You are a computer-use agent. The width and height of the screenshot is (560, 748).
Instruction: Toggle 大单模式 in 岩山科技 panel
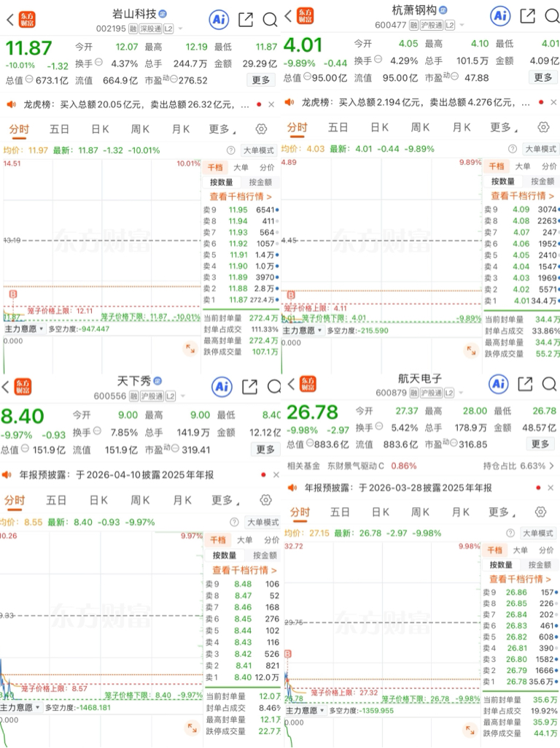(x=258, y=150)
